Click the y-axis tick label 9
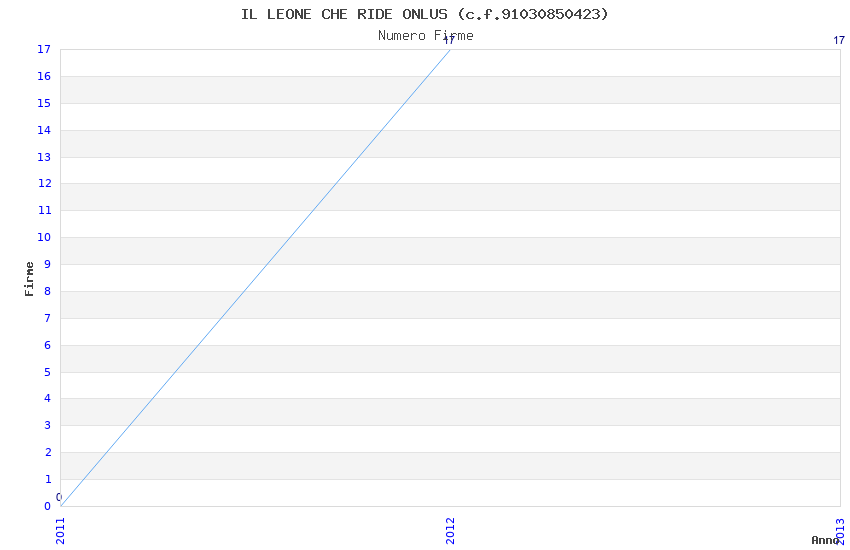 (x=48, y=264)
